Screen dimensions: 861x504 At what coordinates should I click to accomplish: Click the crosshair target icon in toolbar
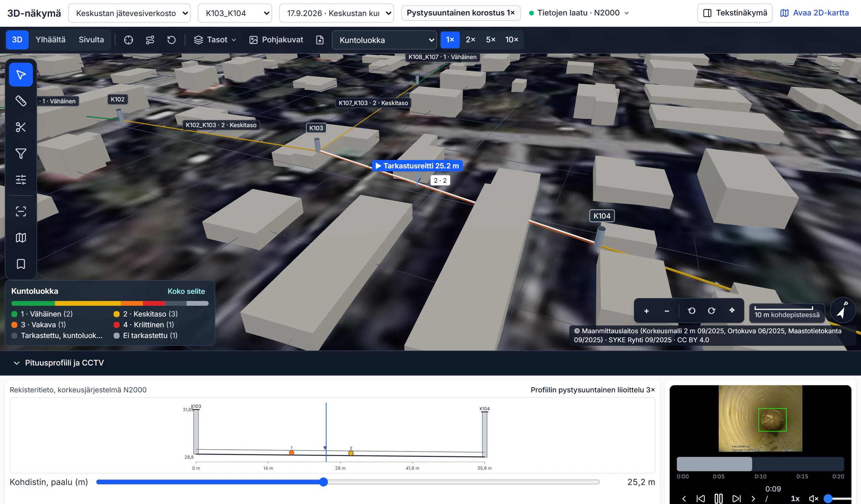(x=128, y=40)
